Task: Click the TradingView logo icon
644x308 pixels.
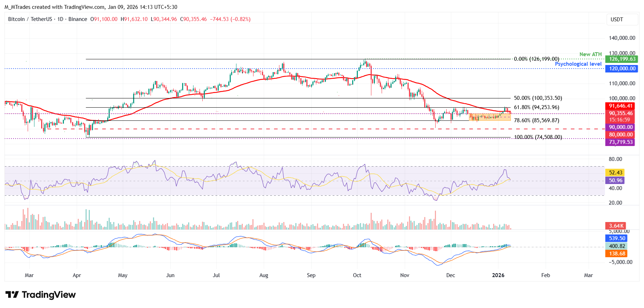Action: (x=12, y=295)
